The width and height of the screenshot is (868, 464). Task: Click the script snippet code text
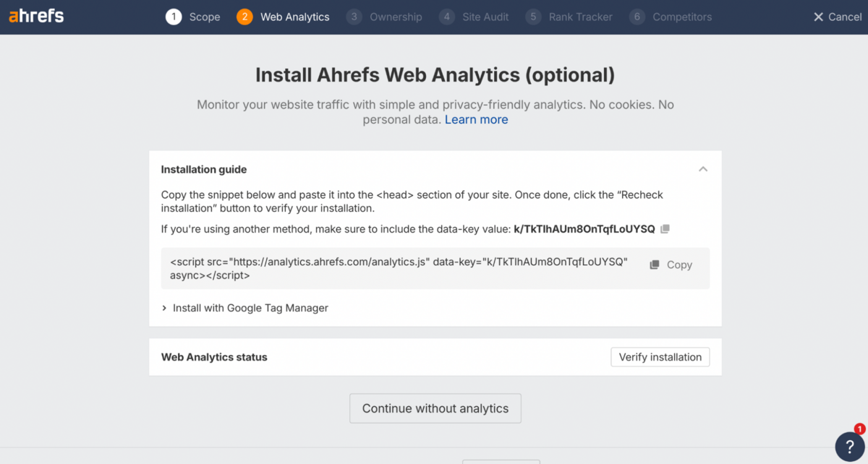(x=399, y=268)
